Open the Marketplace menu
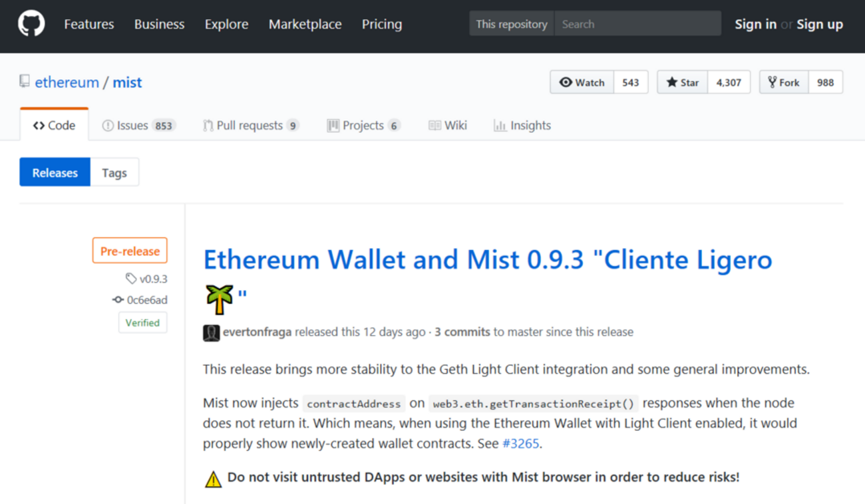The image size is (865, 504). click(305, 24)
